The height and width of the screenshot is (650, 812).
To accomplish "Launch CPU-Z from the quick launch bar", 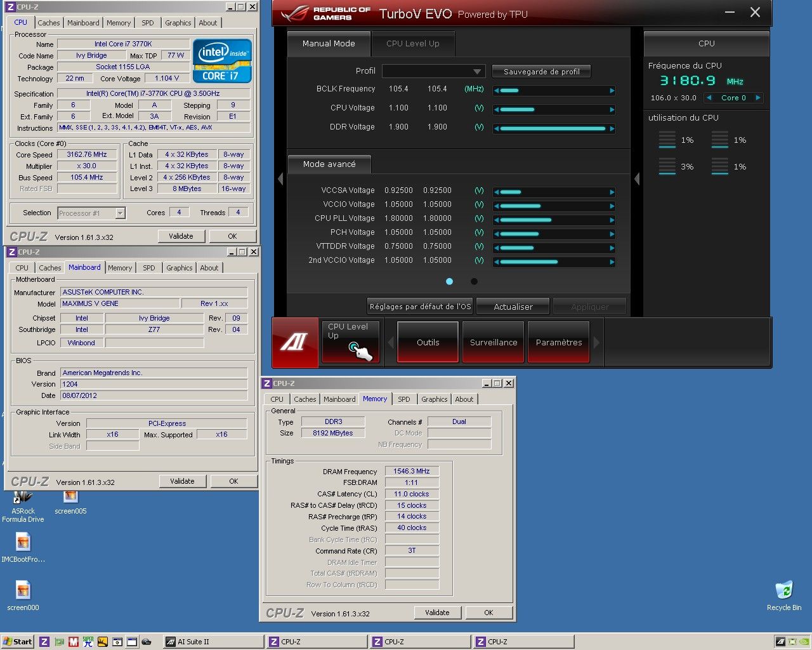I will pyautogui.click(x=44, y=642).
